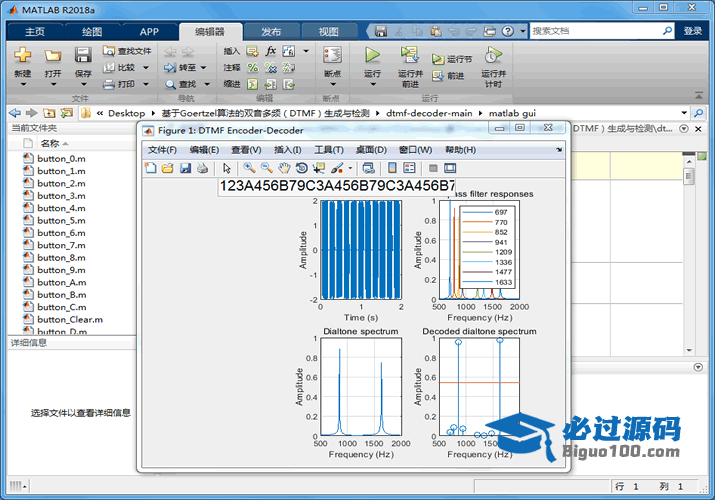Switch to the Publish tab

(x=271, y=31)
